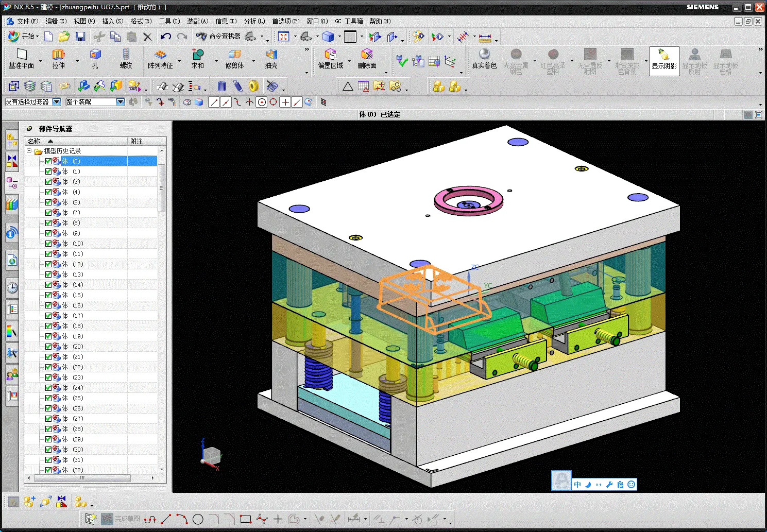Select the 螺纹 thread tool
The image size is (767, 532).
coord(126,59)
